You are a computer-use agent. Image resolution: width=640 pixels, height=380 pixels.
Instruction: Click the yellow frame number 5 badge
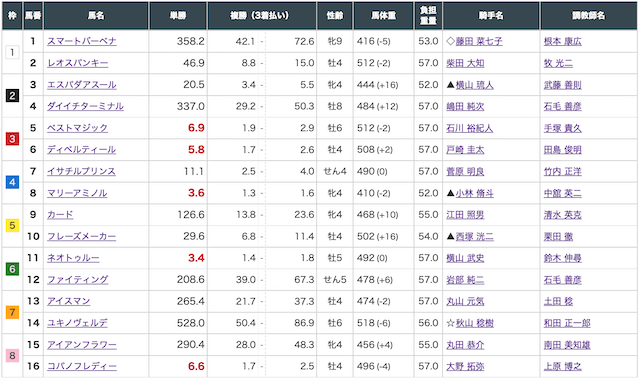click(x=12, y=226)
